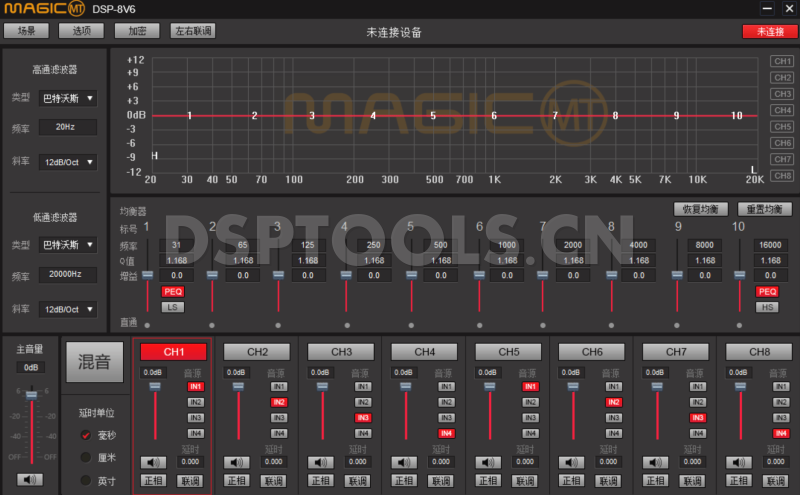Mute CH7 with its speaker icon
This screenshot has width=800, height=495.
click(655, 462)
